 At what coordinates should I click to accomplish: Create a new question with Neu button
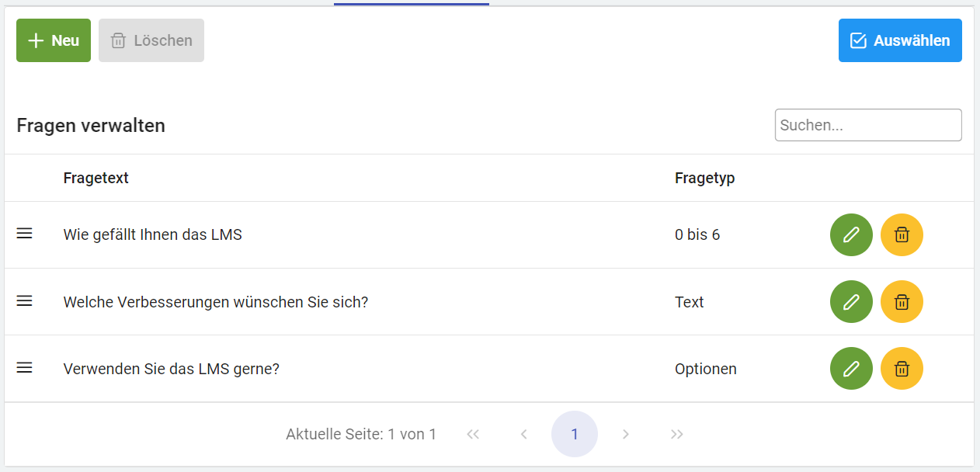54,40
